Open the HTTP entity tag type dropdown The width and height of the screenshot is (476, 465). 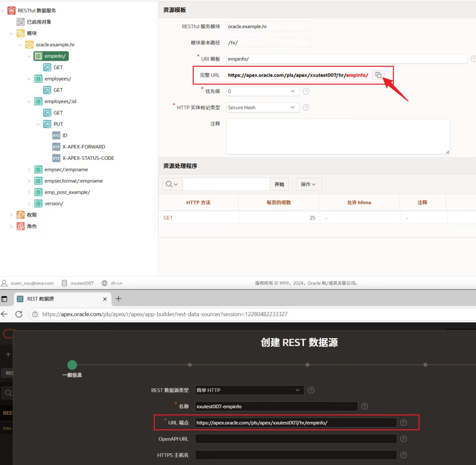click(x=263, y=107)
